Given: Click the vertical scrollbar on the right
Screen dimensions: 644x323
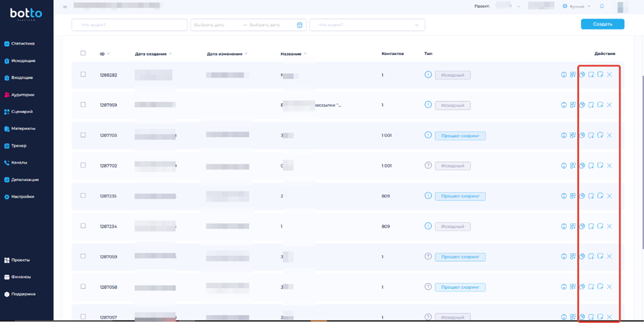Looking at the screenshot, I should [x=641, y=138].
